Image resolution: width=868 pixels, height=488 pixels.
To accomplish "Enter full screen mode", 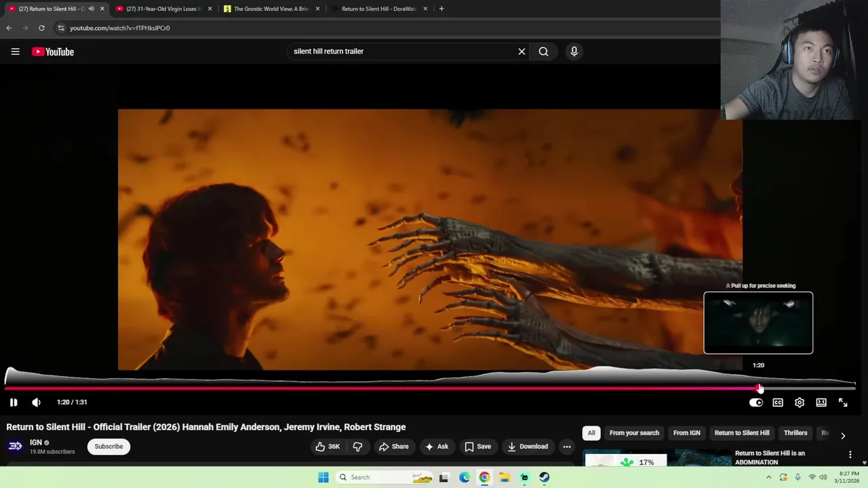I will pos(843,403).
